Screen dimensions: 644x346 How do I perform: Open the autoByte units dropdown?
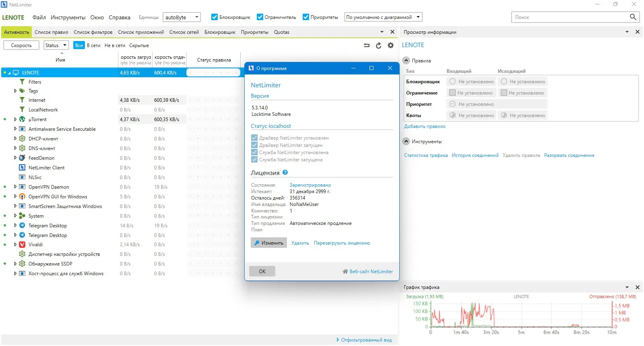(x=182, y=17)
